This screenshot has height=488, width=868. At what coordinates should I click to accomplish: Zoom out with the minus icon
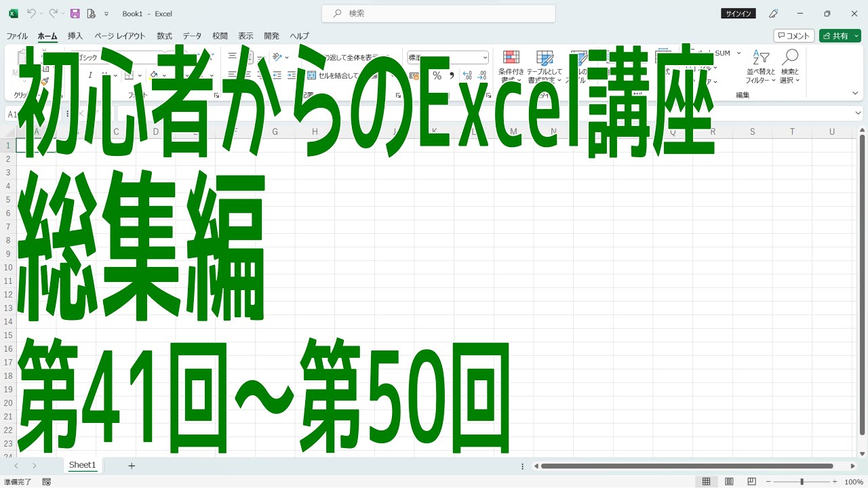pyautogui.click(x=768, y=482)
